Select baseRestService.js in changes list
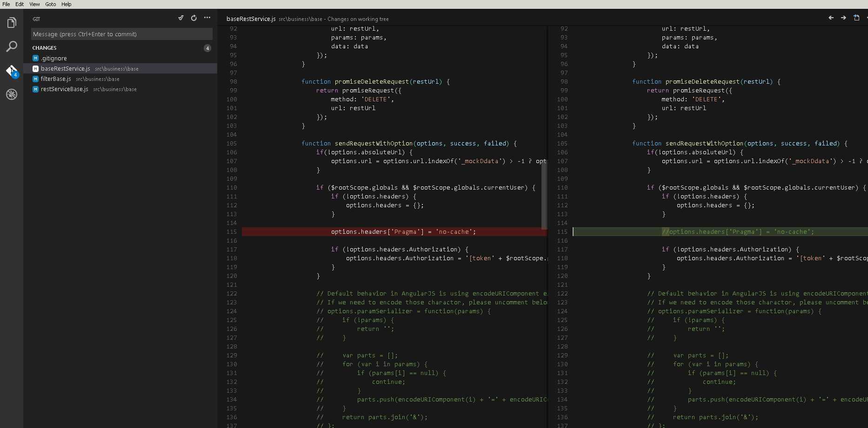This screenshot has width=868, height=428. 120,69
